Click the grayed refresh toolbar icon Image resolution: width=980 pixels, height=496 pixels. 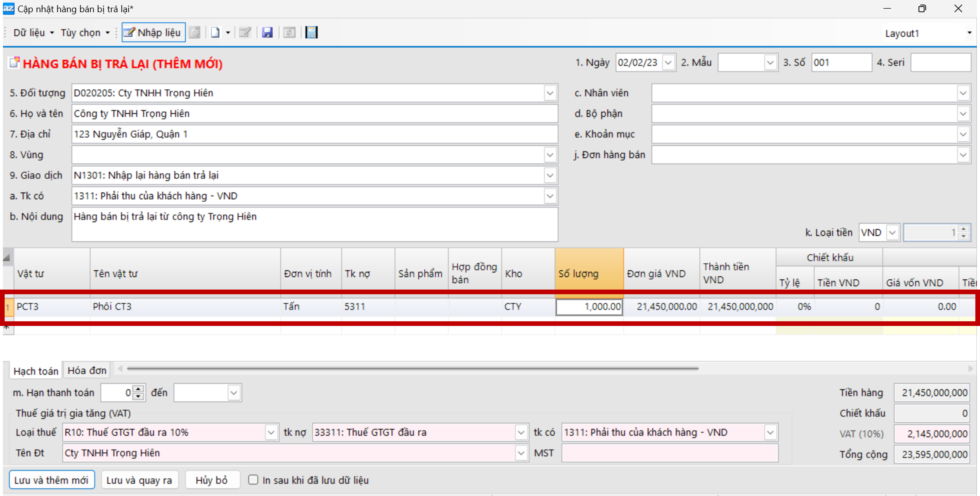pos(289,32)
